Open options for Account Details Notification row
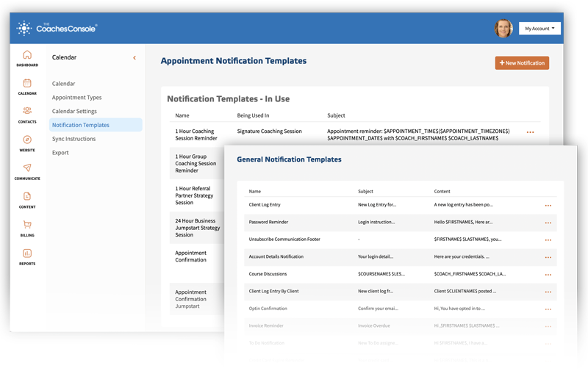Screen dimensions: 588x371 (x=548, y=257)
